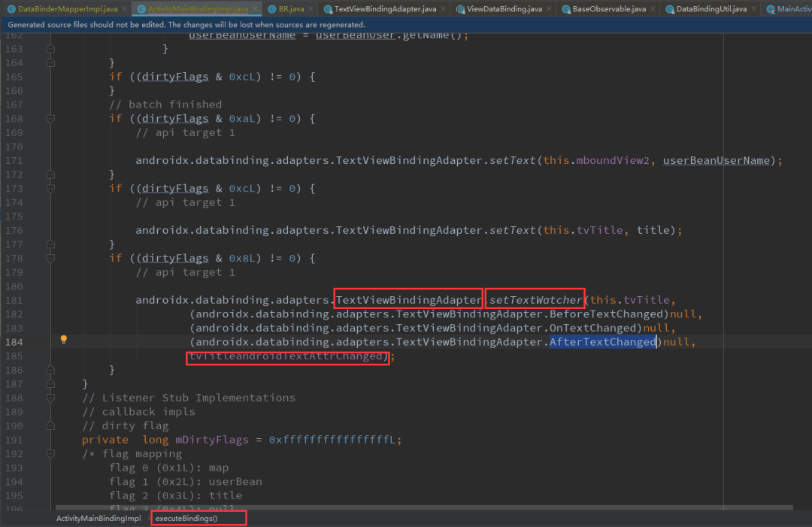
Task: Close the DataBindingUtil.java tab
Action: 753,9
